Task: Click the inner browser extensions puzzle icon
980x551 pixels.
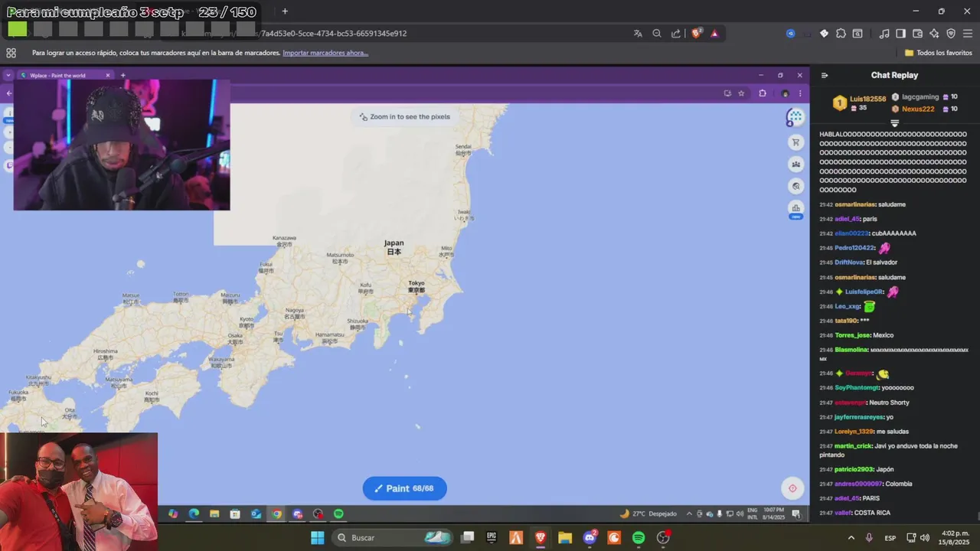Action: pyautogui.click(x=763, y=93)
